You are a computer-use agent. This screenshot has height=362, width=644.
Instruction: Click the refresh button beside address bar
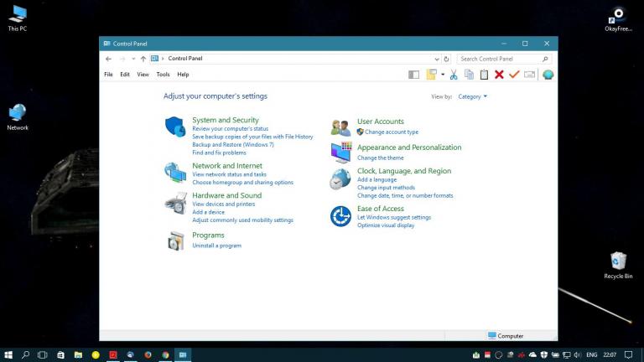click(447, 59)
